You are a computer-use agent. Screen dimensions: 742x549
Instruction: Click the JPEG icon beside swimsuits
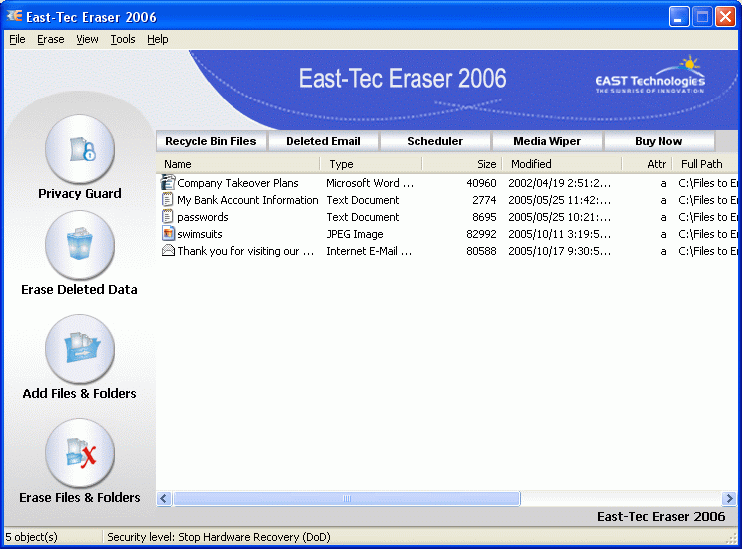coord(168,234)
